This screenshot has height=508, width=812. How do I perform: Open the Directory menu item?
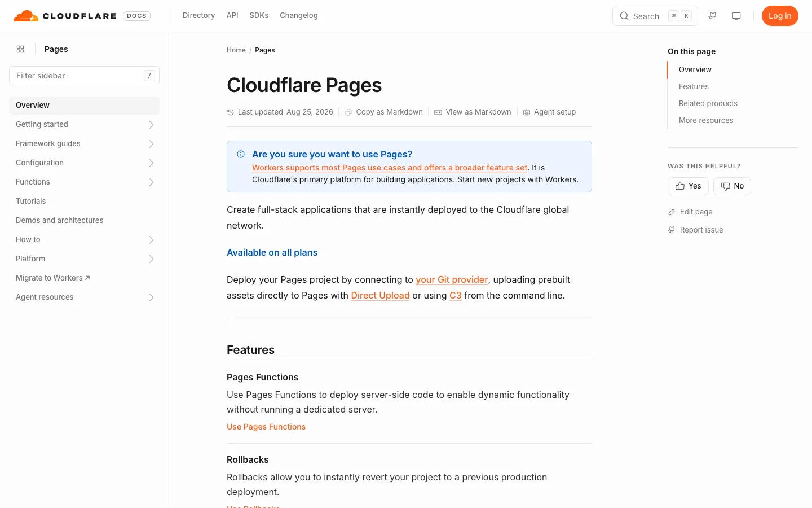tap(198, 16)
